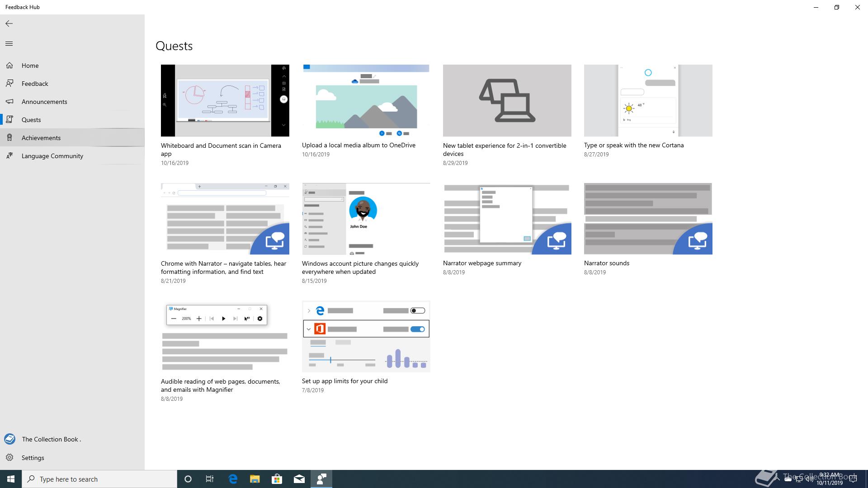Open The Collection Book account entry
Viewport: 868px width, 488px height.
pos(72,439)
